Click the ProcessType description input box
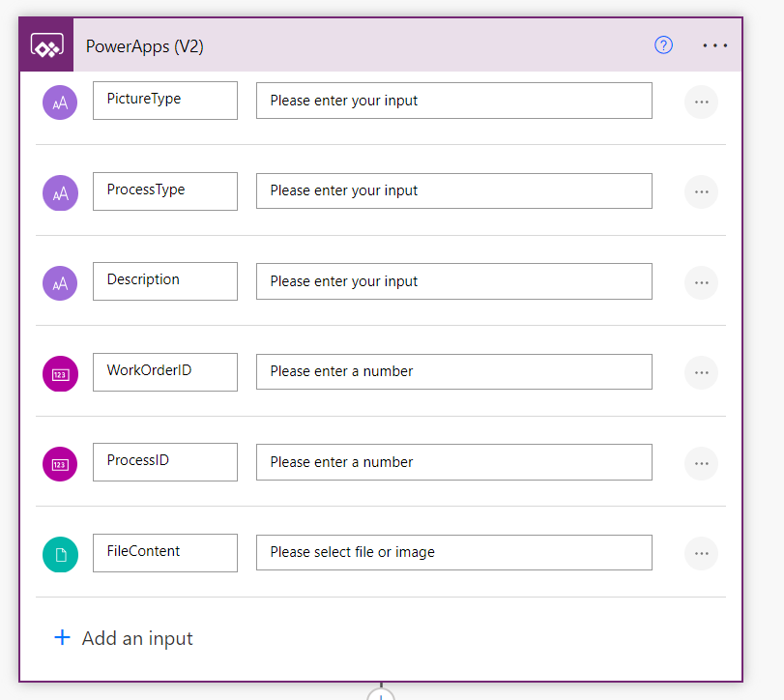Viewport: 784px width, 700px height. click(454, 191)
